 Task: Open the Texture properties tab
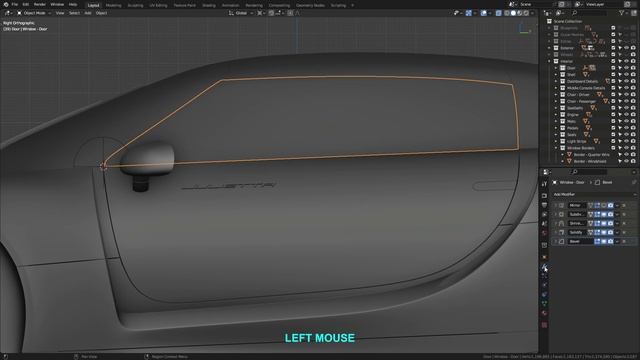coord(544,325)
